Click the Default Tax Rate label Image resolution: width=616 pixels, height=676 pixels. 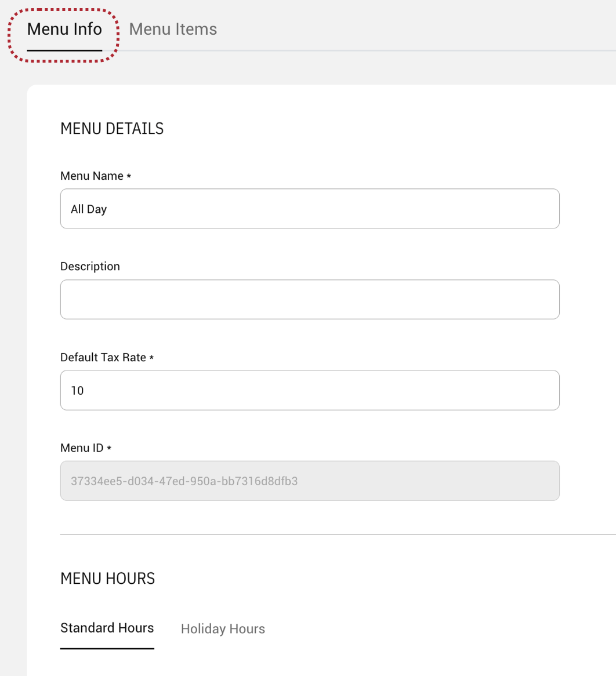(x=103, y=358)
